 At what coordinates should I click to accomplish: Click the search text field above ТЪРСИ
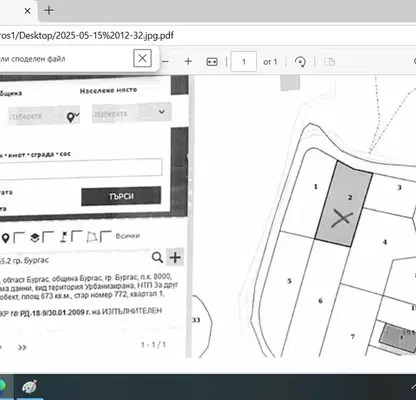[x=81, y=168]
